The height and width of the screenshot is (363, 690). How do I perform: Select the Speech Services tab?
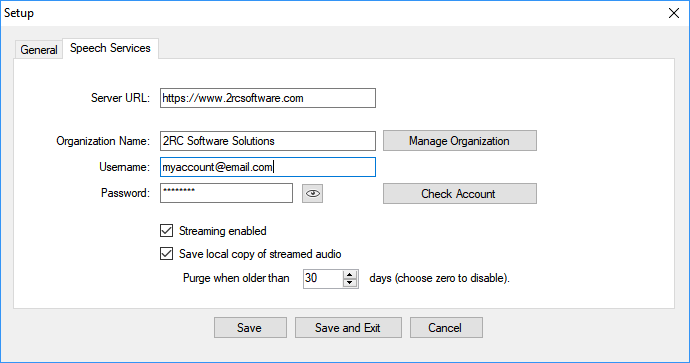click(110, 48)
